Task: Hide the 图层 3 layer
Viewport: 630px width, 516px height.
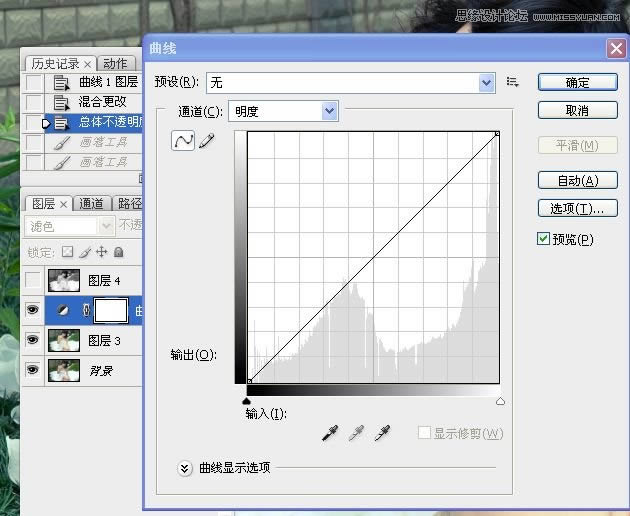Action: coord(33,340)
